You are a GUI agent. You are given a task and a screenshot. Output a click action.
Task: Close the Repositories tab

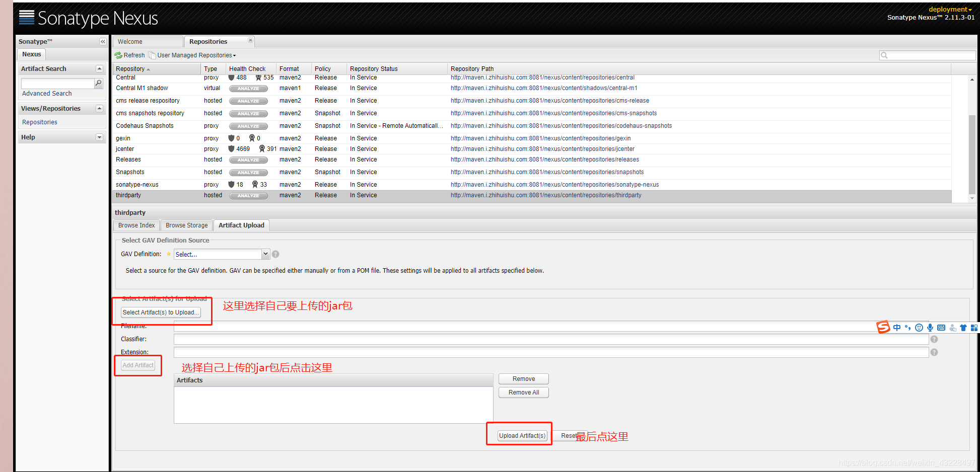tap(250, 40)
